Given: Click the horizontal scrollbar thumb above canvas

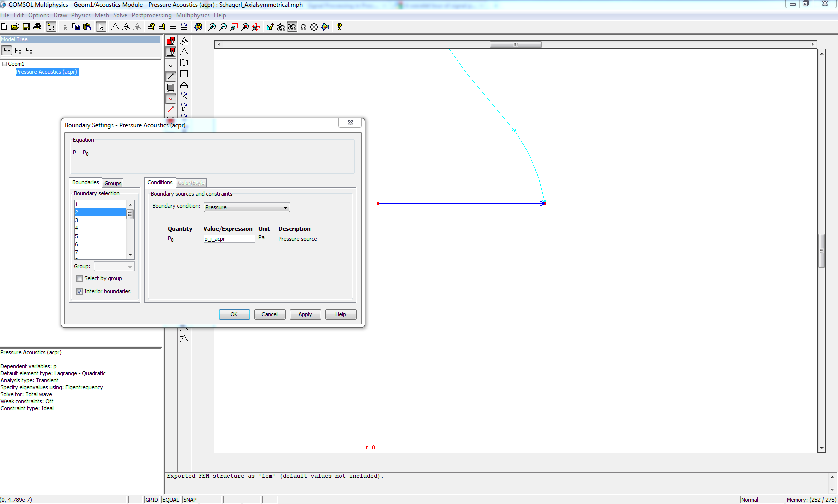Looking at the screenshot, I should tap(515, 44).
